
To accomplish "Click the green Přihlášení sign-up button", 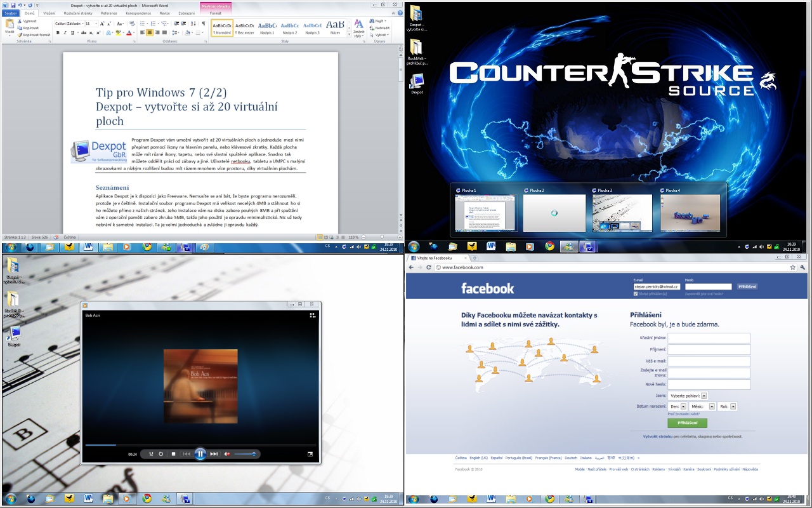I will [x=687, y=423].
